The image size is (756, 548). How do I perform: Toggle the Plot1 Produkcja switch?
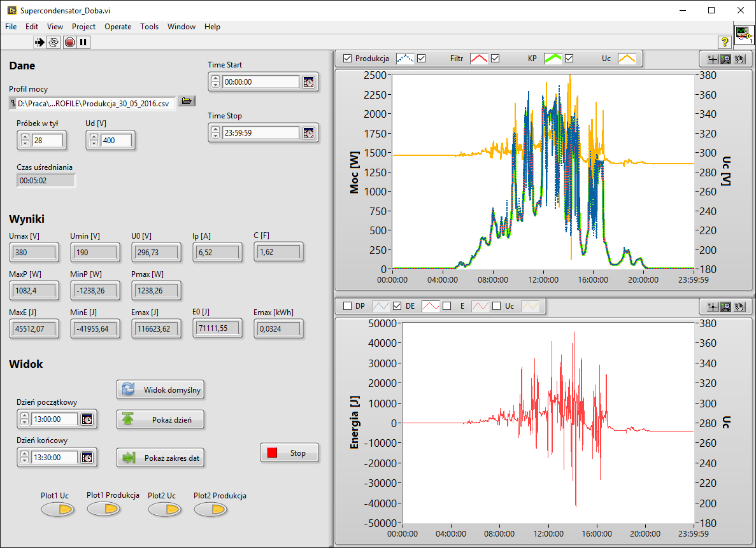coord(104,509)
